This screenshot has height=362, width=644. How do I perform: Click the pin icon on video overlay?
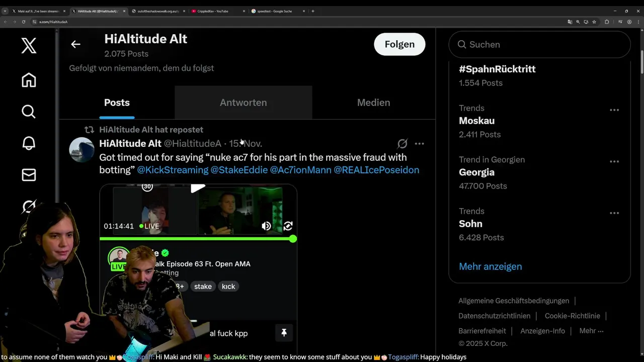coord(284,332)
